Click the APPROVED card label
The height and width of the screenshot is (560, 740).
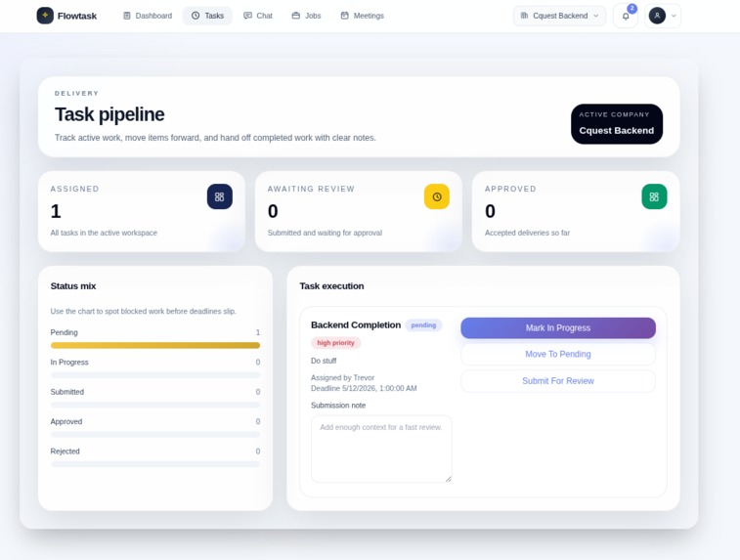click(510, 189)
